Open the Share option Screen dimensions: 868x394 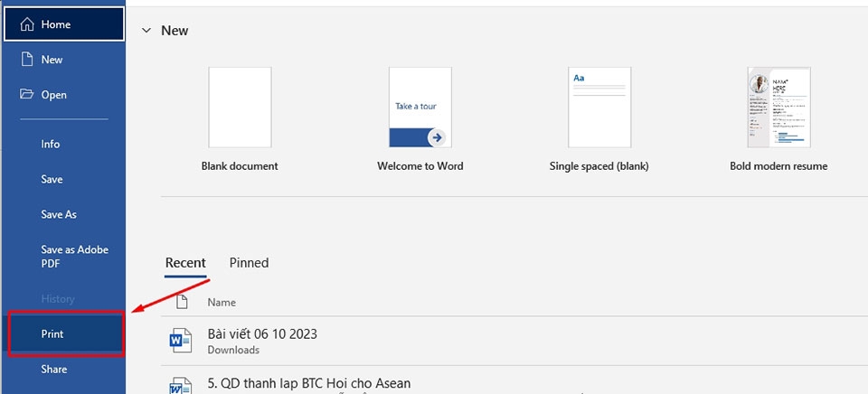53,370
